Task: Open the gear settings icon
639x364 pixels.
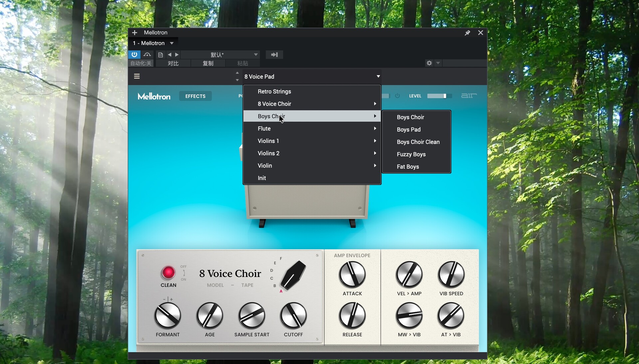Action: [429, 63]
